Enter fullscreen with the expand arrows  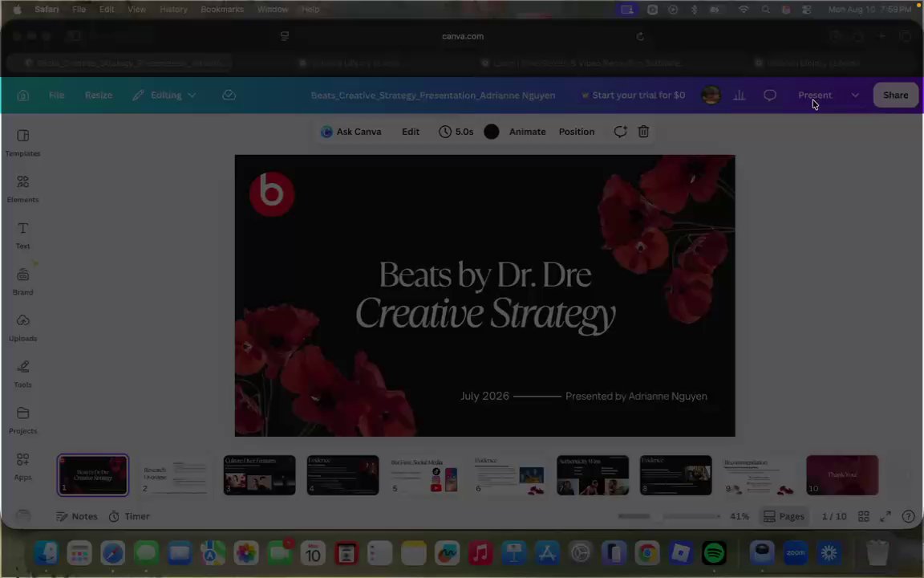pos(885,516)
